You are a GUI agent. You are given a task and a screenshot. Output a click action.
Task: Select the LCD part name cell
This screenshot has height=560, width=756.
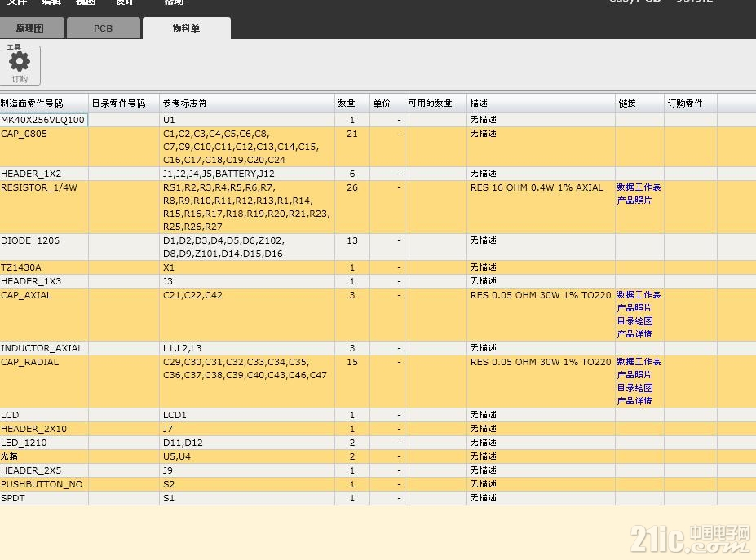44,415
